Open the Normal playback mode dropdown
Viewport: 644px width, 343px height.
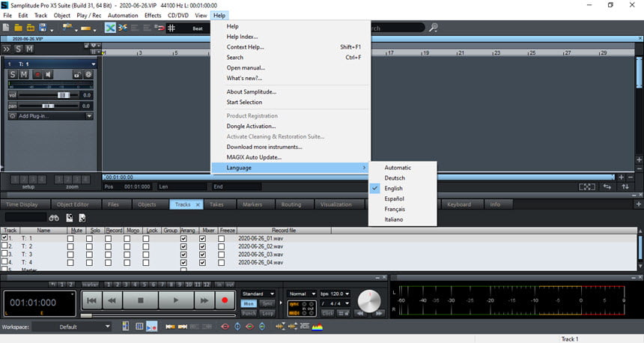[302, 294]
